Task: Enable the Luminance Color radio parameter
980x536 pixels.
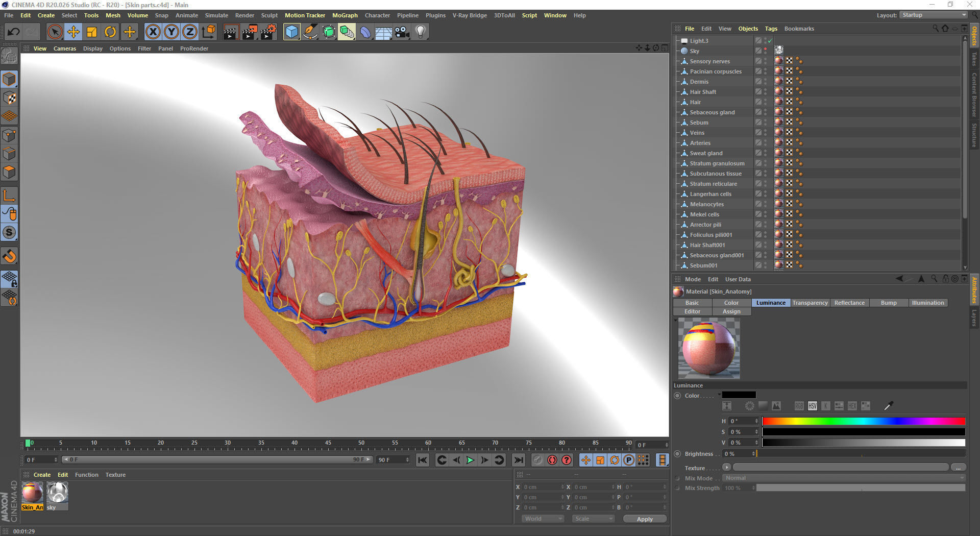Action: pyautogui.click(x=677, y=396)
